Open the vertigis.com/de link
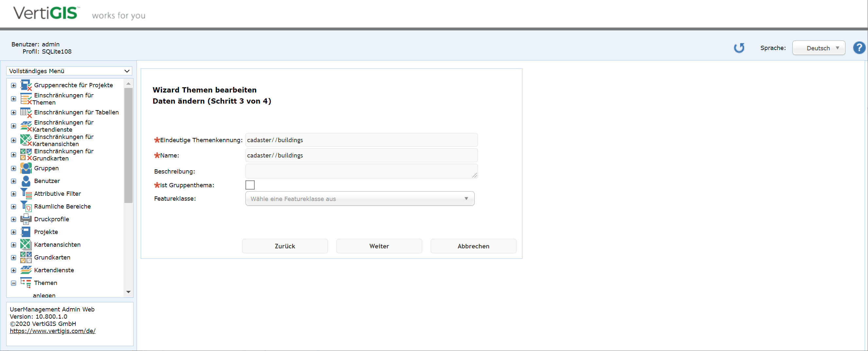 [53, 331]
